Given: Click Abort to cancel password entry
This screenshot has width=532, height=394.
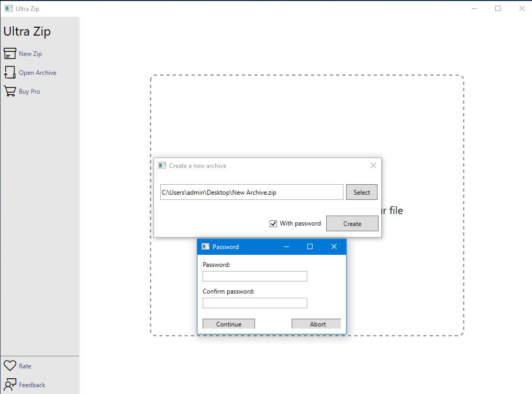Looking at the screenshot, I should 316,323.
